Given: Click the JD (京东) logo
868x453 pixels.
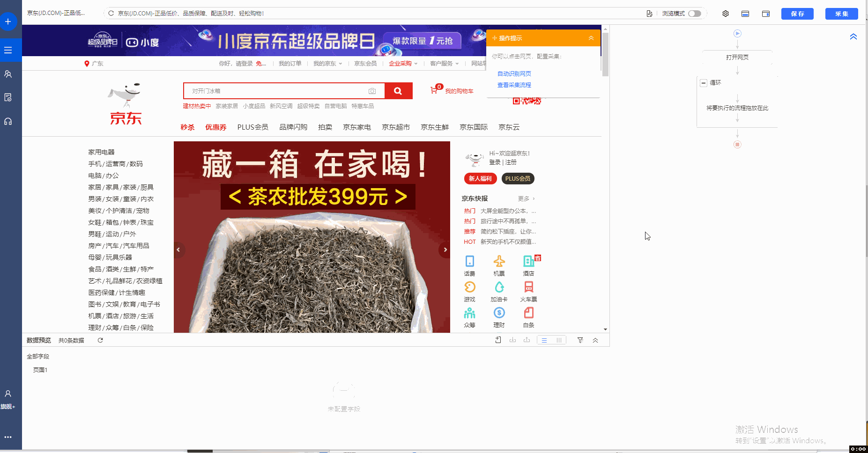Looking at the screenshot, I should click(x=126, y=104).
